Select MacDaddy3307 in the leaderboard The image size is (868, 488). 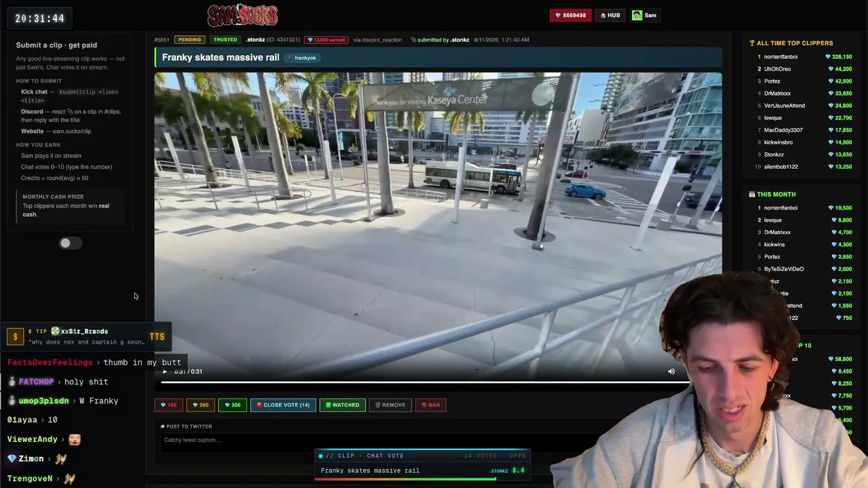[x=783, y=130]
